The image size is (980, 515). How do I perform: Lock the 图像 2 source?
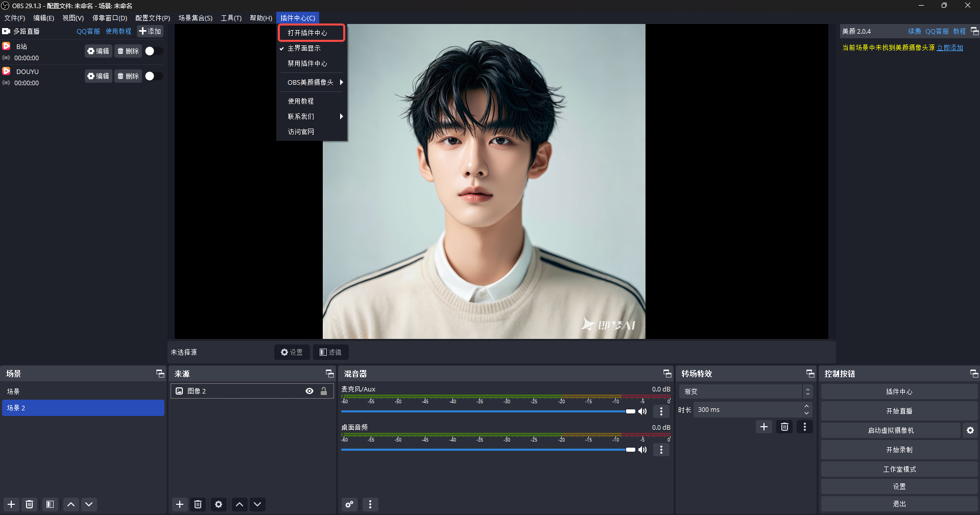coord(324,391)
